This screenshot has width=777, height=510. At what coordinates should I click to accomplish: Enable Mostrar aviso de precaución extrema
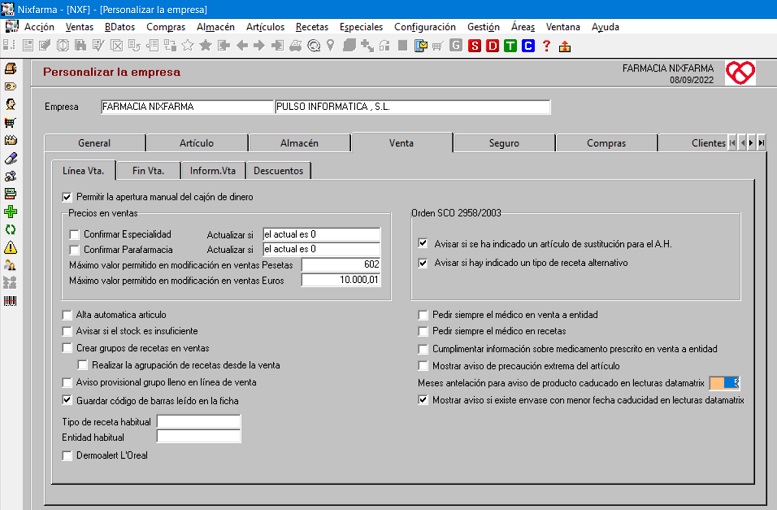click(x=423, y=366)
